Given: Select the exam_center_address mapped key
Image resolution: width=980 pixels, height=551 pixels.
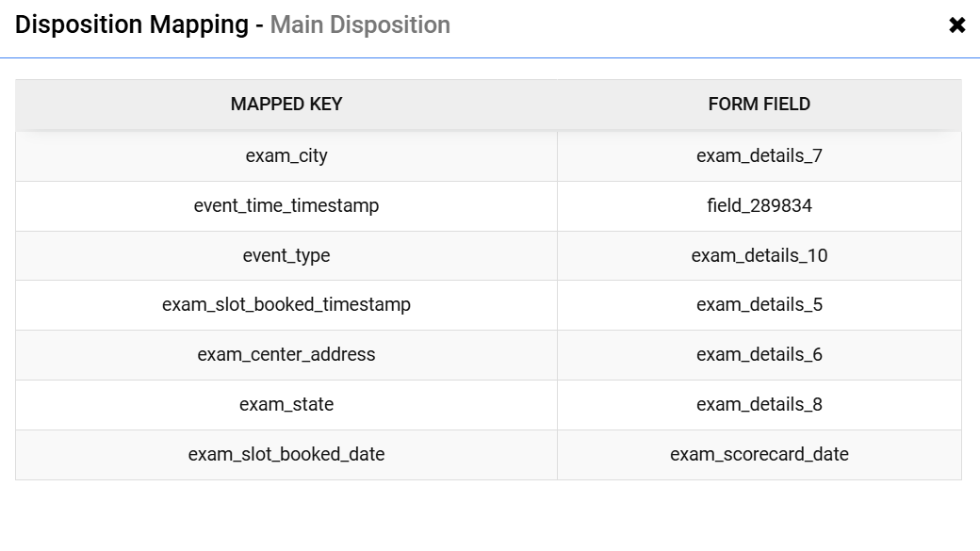Looking at the screenshot, I should pyautogui.click(x=286, y=355).
